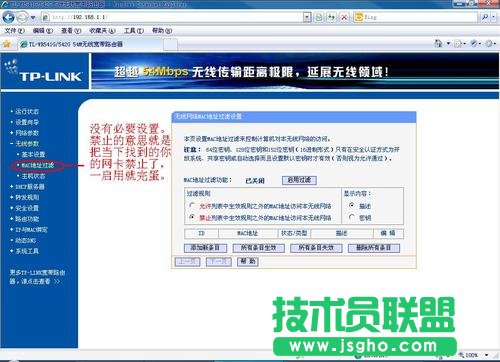Click the 删除所有条目 button
This screenshot has height=362, width=500.
click(374, 248)
